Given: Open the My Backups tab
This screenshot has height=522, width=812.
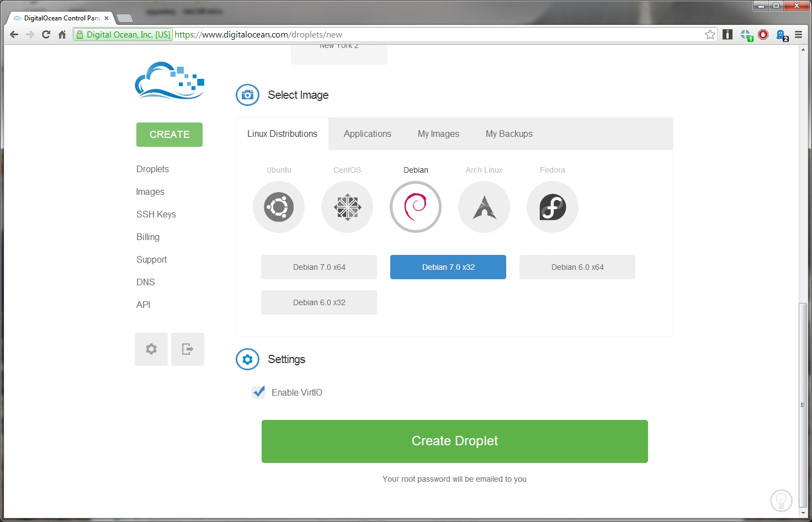Looking at the screenshot, I should [509, 134].
